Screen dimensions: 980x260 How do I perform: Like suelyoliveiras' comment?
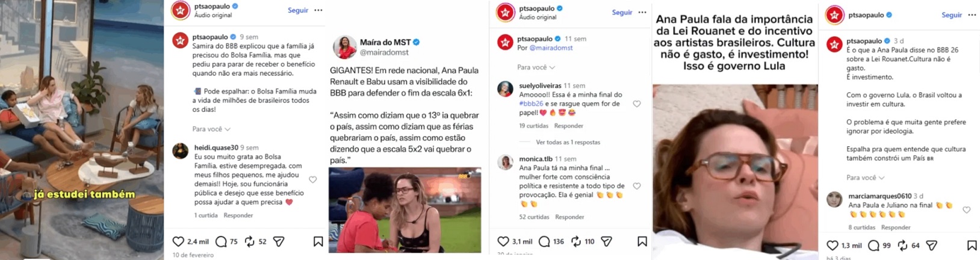pyautogui.click(x=637, y=104)
